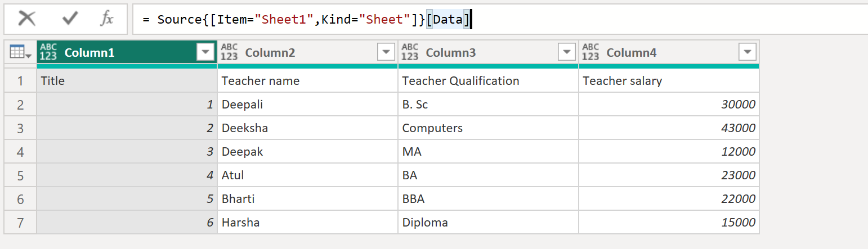
Task: Change Column2 data type via ABC123 icon
Action: [229, 52]
